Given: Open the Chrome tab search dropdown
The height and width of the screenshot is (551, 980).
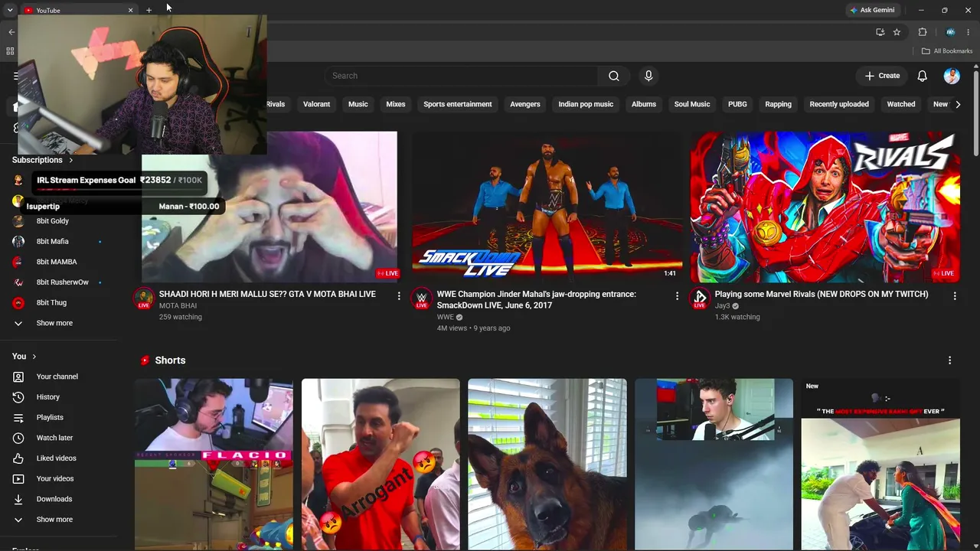Looking at the screenshot, I should [10, 10].
